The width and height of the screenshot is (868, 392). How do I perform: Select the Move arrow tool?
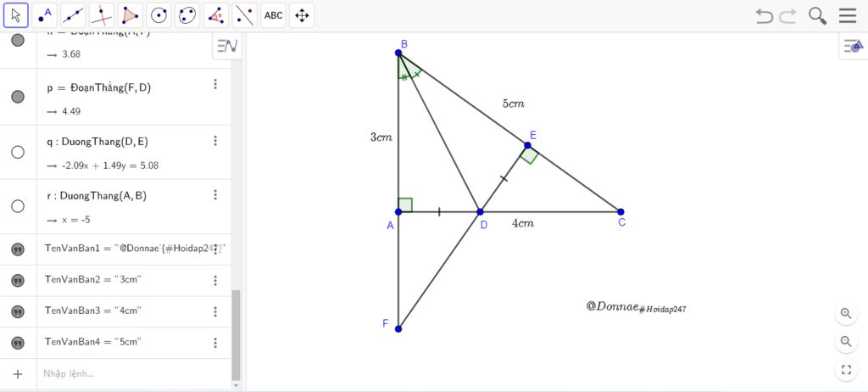click(16, 15)
